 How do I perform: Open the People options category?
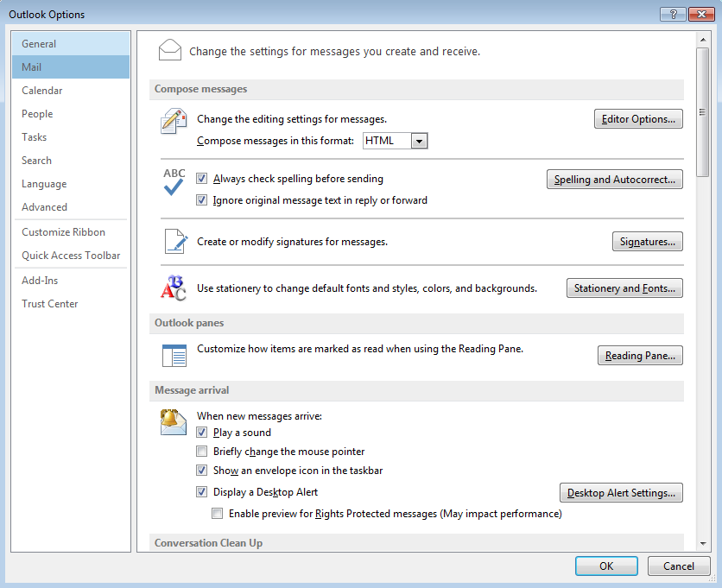point(71,114)
